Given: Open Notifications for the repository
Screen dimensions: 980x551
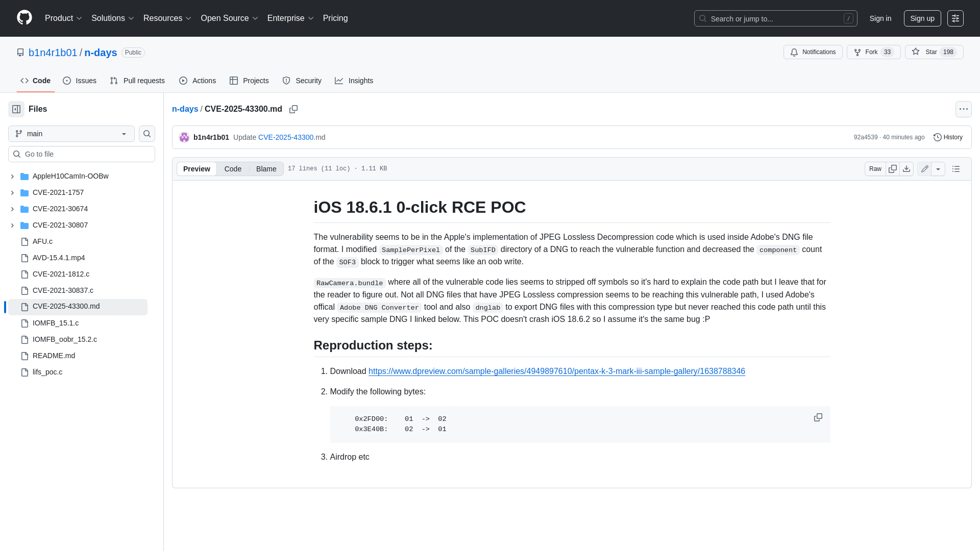Looking at the screenshot, I should [813, 52].
